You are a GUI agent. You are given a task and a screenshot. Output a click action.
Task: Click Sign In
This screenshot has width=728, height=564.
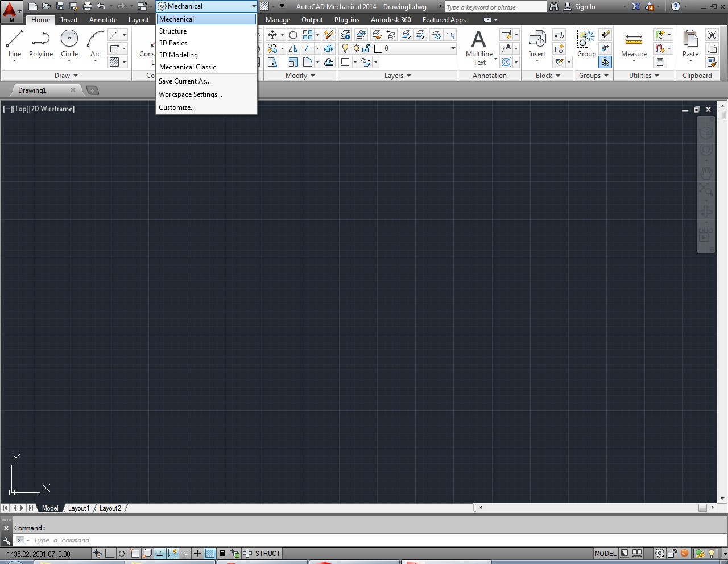[x=585, y=7]
